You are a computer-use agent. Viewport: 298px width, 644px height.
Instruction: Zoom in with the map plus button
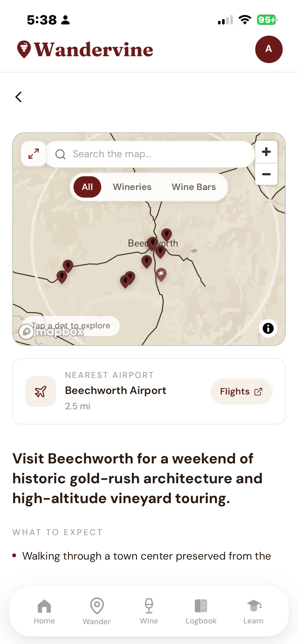point(266,152)
